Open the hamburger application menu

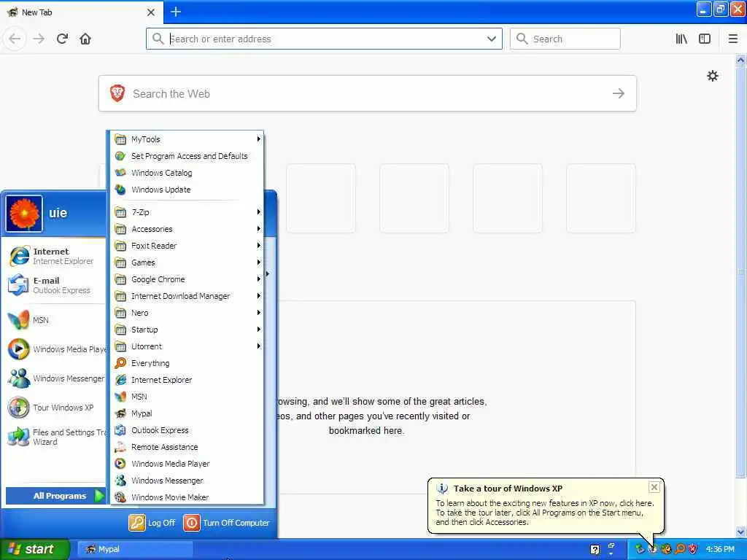click(x=733, y=39)
